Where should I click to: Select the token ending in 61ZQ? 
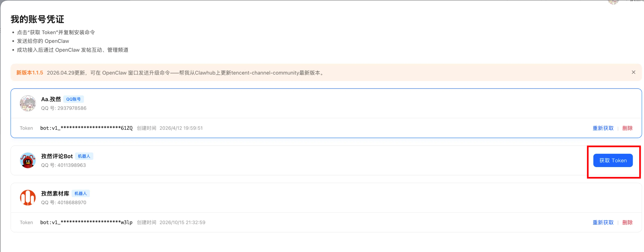(x=86, y=128)
